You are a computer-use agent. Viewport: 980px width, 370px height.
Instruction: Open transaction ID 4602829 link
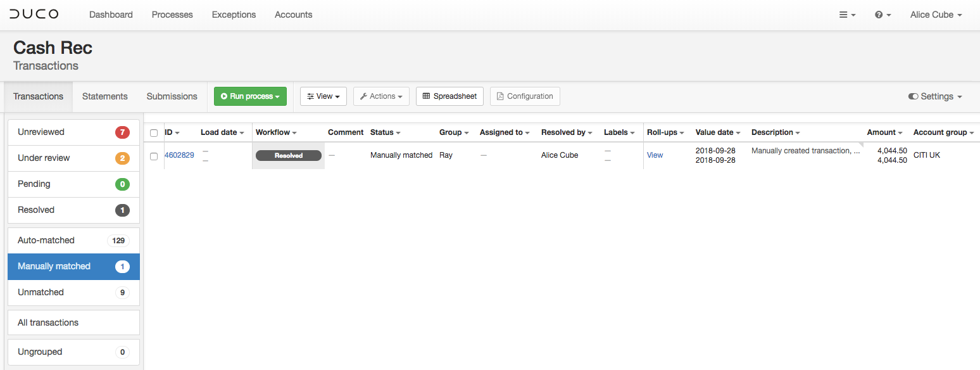[179, 155]
